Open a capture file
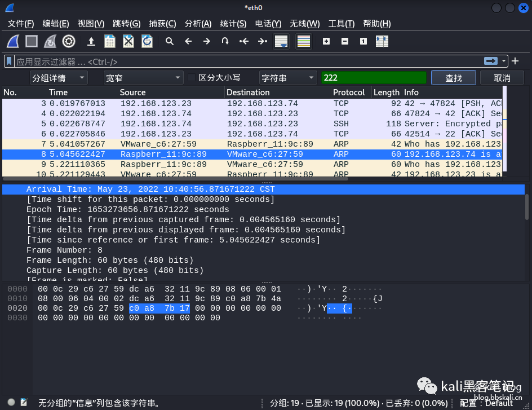 pos(91,41)
